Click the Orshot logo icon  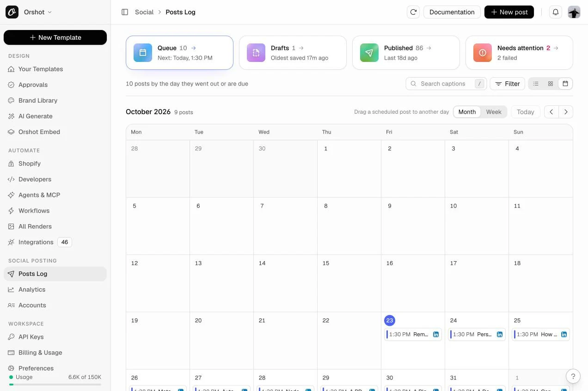pos(12,12)
